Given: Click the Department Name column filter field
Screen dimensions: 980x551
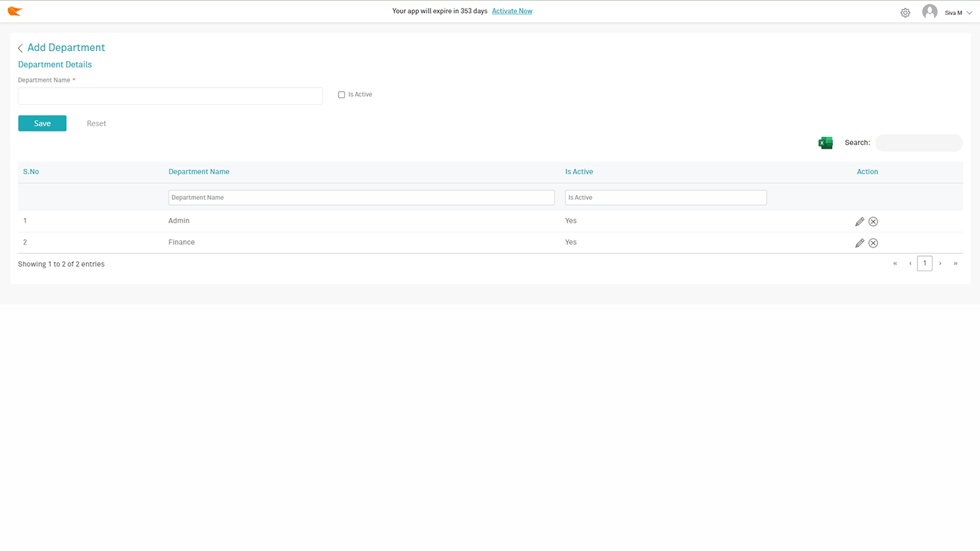Looking at the screenshot, I should click(362, 197).
